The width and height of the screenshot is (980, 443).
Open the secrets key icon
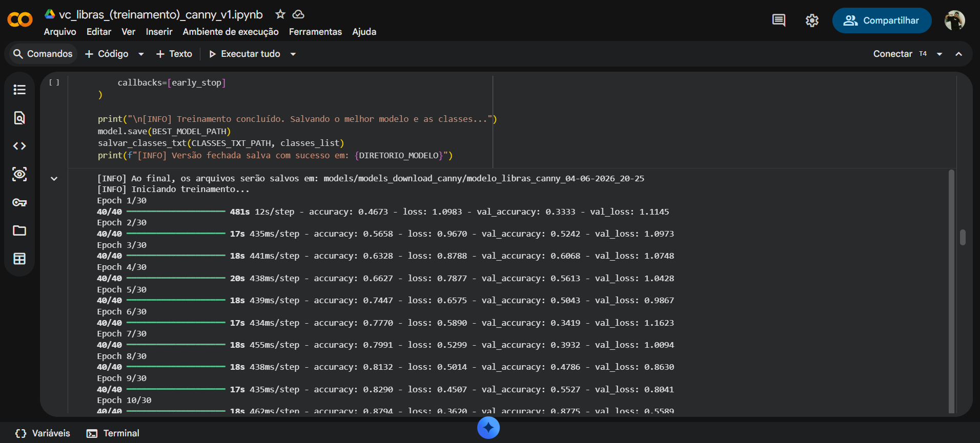point(19,202)
